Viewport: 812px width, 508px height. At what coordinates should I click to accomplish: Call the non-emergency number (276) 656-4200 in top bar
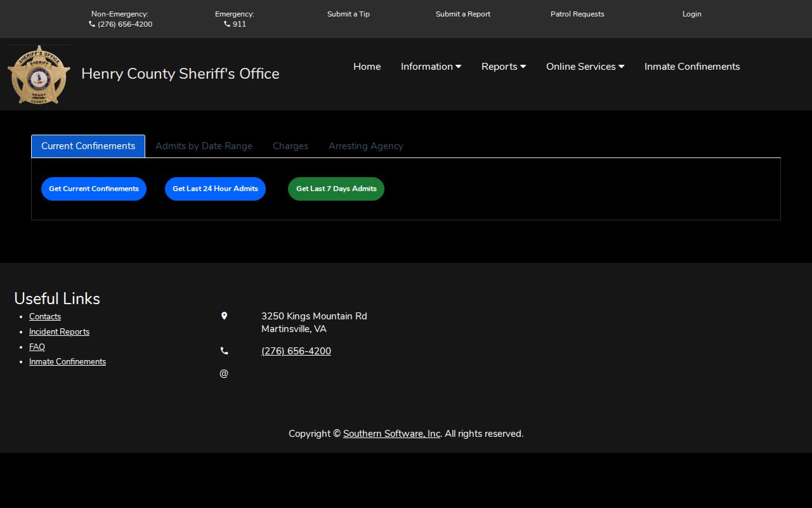(125, 24)
